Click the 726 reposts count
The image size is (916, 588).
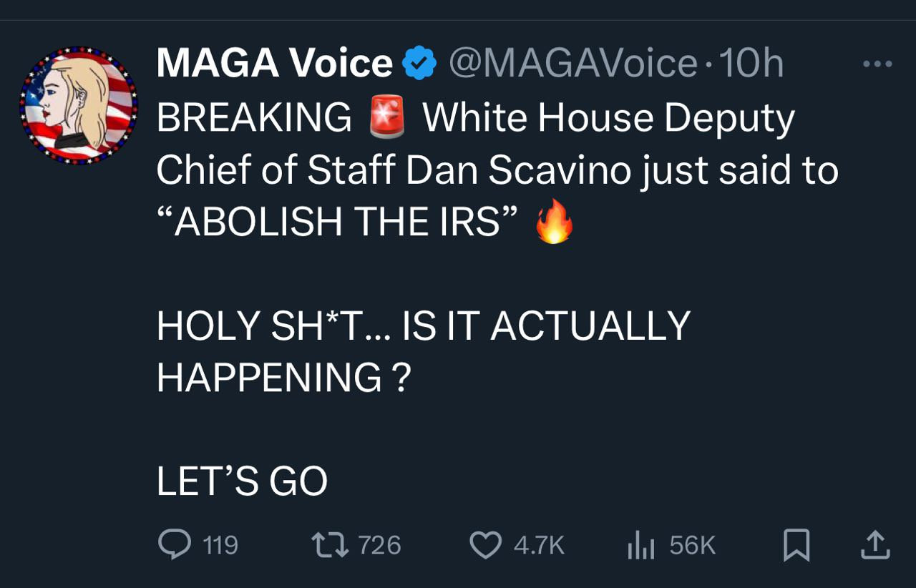coord(379,546)
